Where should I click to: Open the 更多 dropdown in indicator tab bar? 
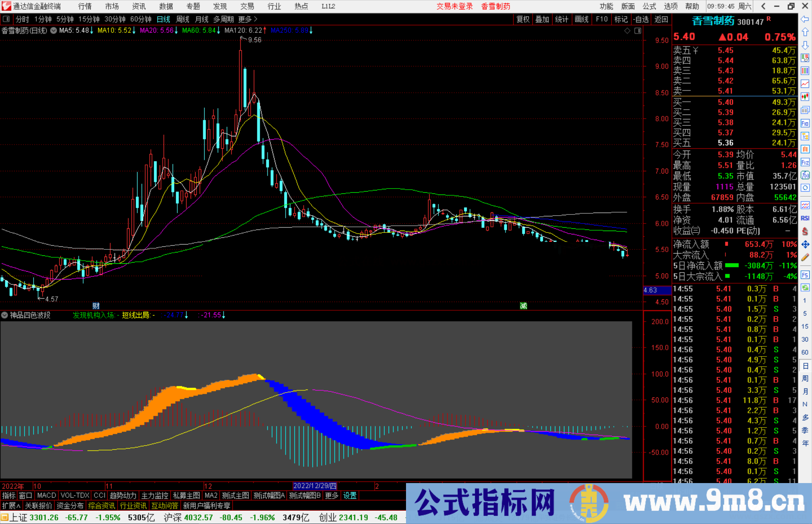(x=331, y=495)
